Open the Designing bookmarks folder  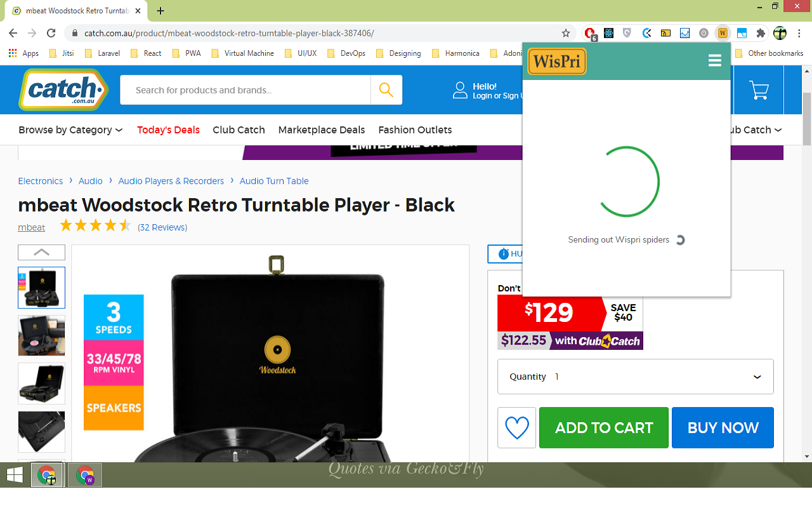click(x=398, y=53)
